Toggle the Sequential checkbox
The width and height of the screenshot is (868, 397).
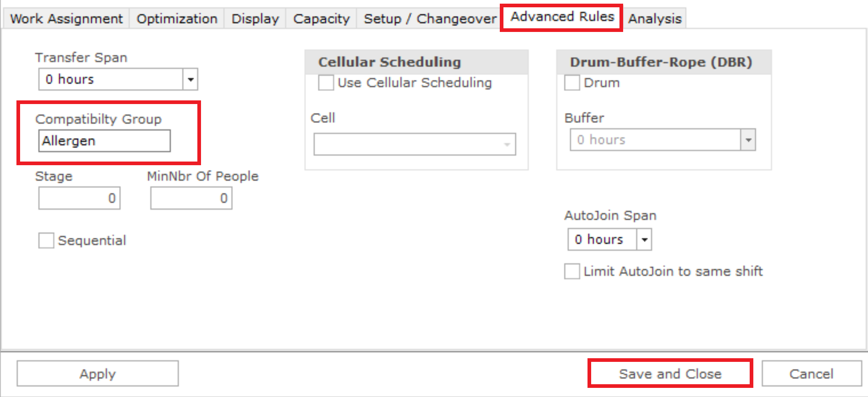coord(46,240)
